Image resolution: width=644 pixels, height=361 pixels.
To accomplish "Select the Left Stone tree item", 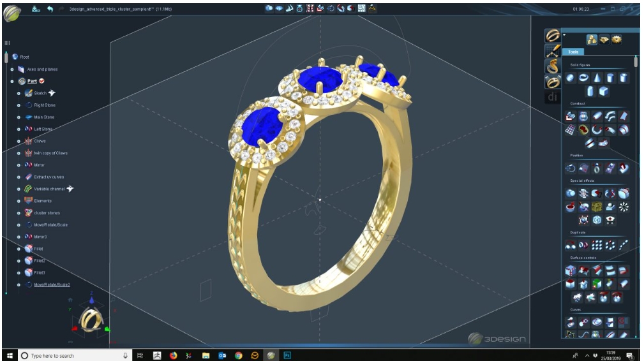I will coord(43,129).
